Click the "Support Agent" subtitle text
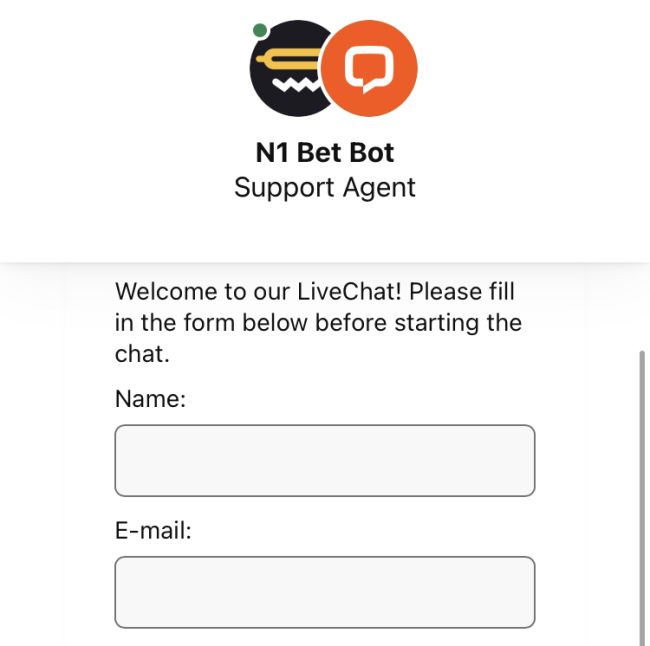The image size is (650, 646). [x=325, y=187]
